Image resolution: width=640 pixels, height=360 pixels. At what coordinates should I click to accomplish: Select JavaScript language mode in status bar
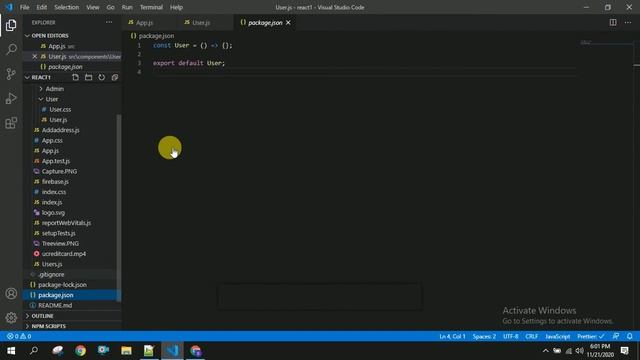point(557,336)
